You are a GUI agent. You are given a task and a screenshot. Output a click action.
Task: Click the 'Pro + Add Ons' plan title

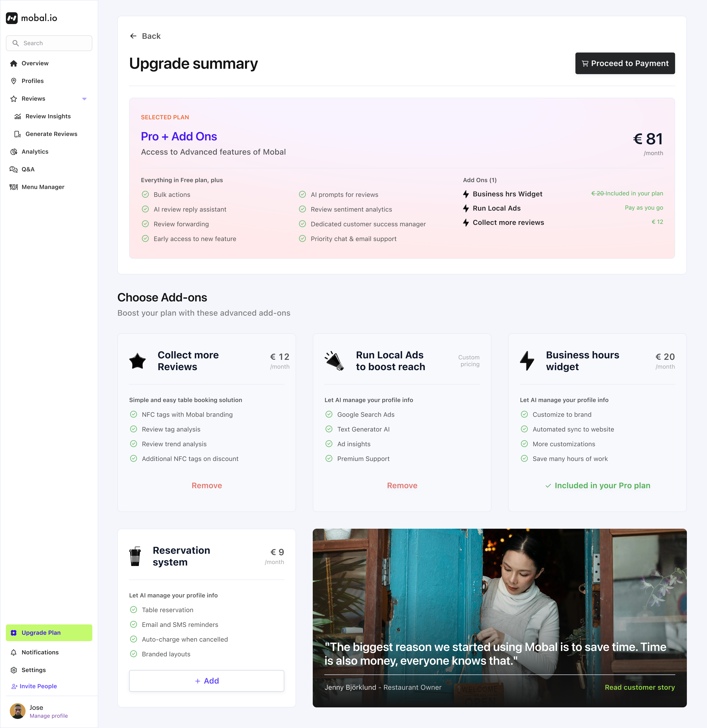coord(179,136)
